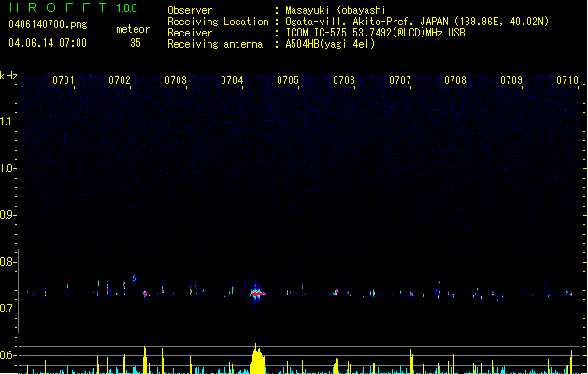Click the date stamp 04.06.14 07:00

tap(48, 43)
